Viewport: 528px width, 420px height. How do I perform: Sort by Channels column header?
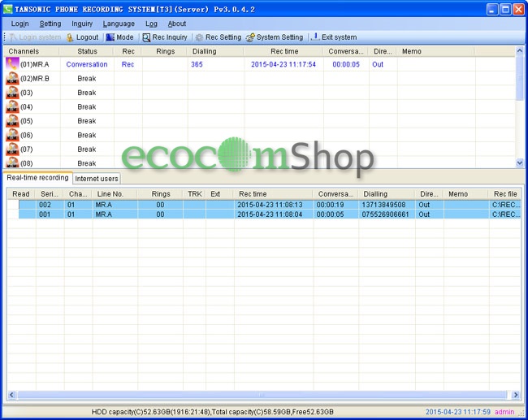point(32,51)
